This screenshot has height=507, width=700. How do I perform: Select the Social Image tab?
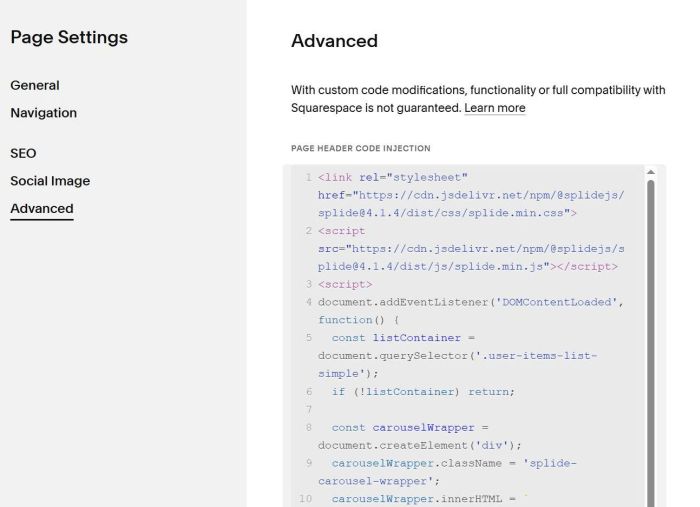[x=50, y=181]
